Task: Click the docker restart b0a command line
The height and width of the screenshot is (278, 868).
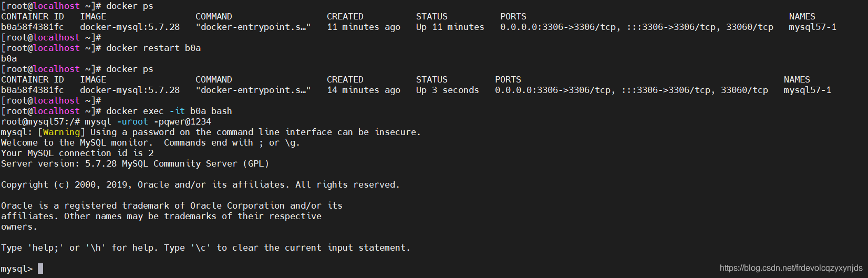Action: [153, 48]
